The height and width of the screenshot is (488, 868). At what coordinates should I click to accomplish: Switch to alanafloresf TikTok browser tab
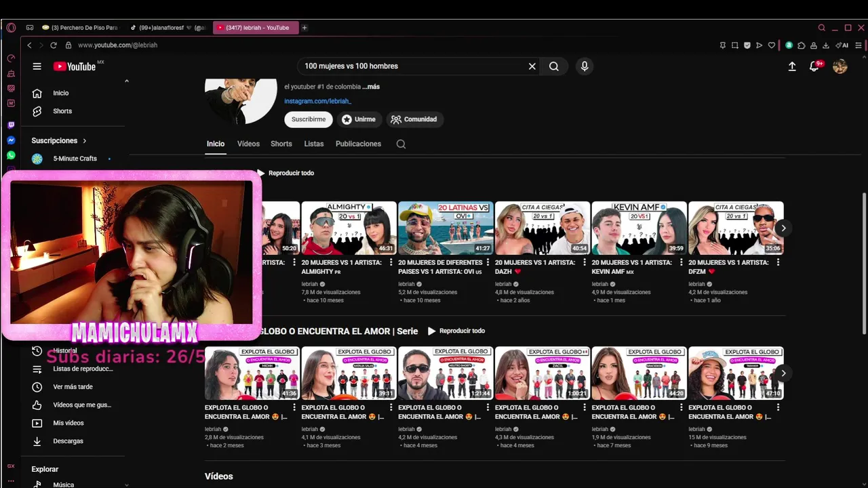168,28
